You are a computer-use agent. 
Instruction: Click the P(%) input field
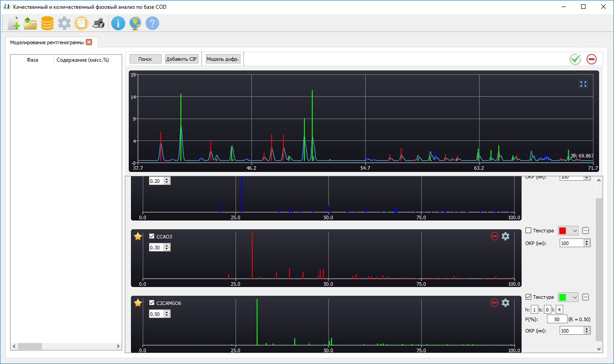pos(557,319)
